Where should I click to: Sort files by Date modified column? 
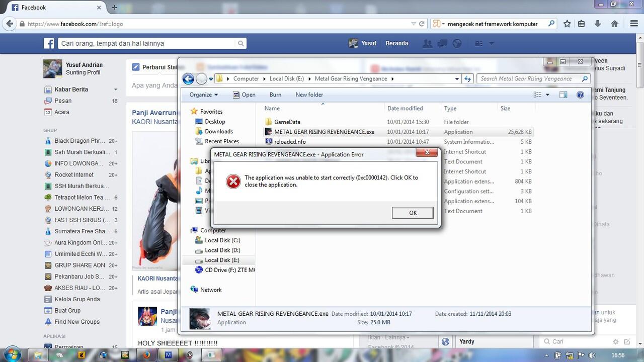pos(405,108)
